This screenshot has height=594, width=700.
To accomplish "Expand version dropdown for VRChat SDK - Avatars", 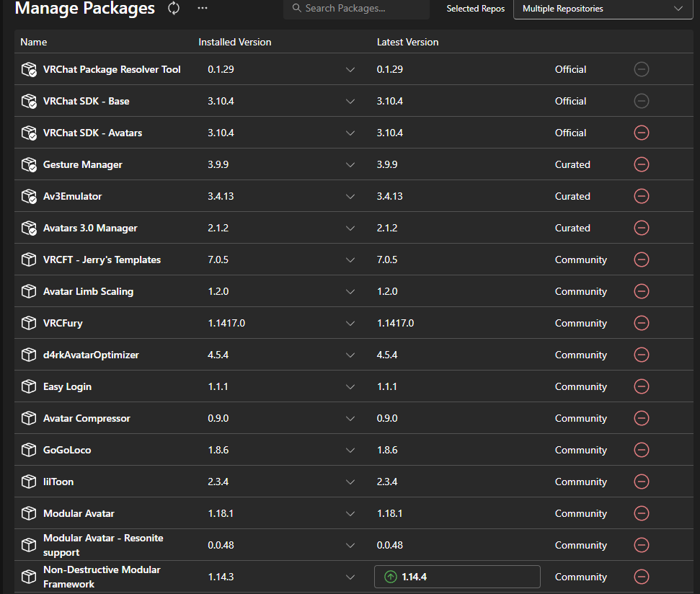I will tap(350, 133).
